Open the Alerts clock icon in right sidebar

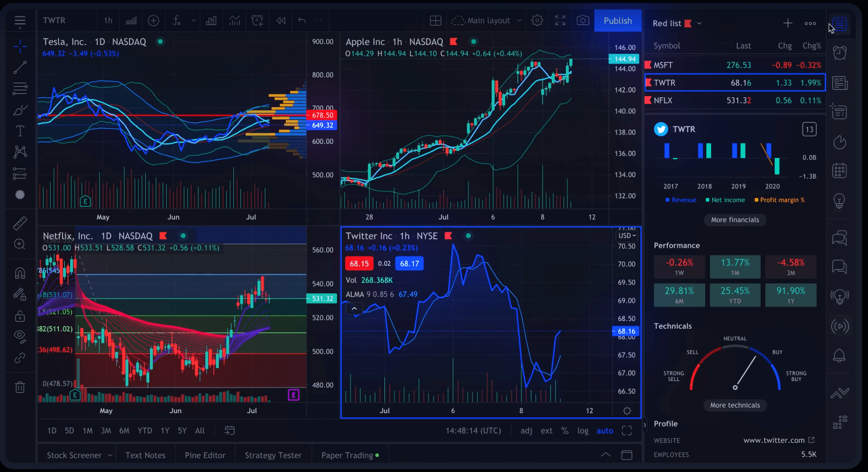pos(839,53)
